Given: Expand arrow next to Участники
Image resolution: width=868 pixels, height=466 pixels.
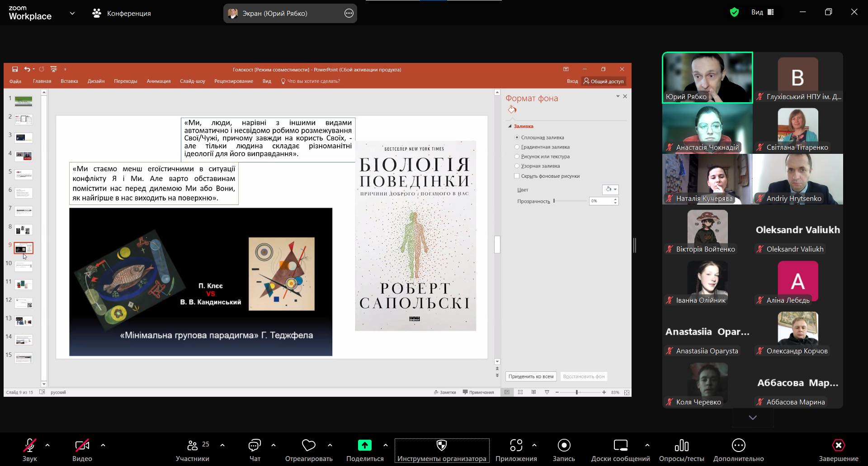Looking at the screenshot, I should [222, 445].
